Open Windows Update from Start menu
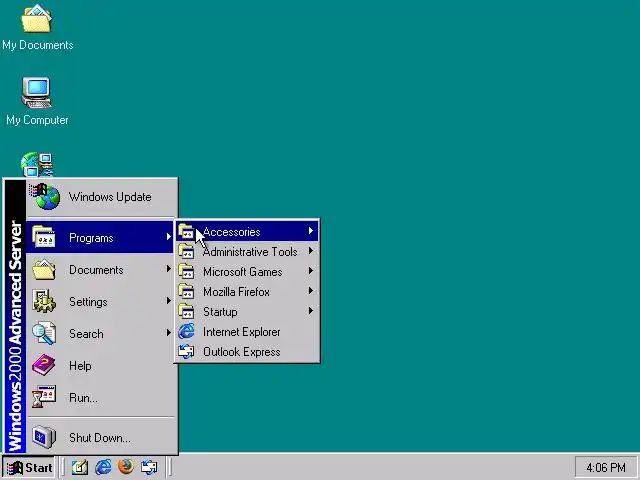Viewport: 640px width, 480px height. pyautogui.click(x=101, y=197)
